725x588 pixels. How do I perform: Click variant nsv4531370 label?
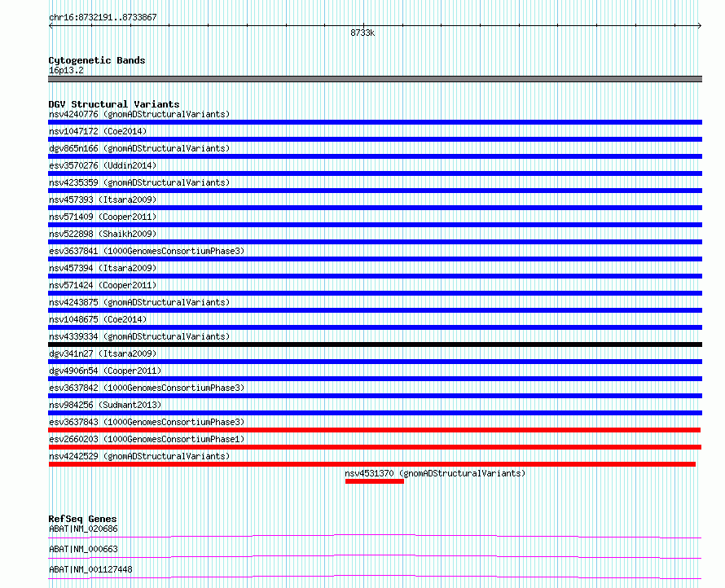[x=435, y=473]
